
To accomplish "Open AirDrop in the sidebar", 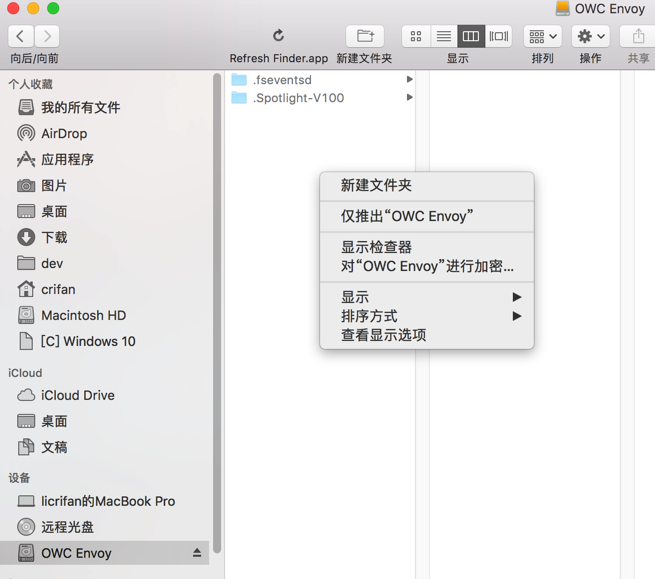I will 104,133.
